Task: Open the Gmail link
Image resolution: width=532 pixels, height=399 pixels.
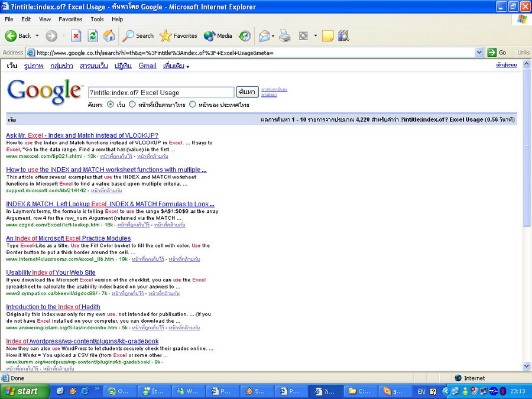Action: tap(147, 66)
